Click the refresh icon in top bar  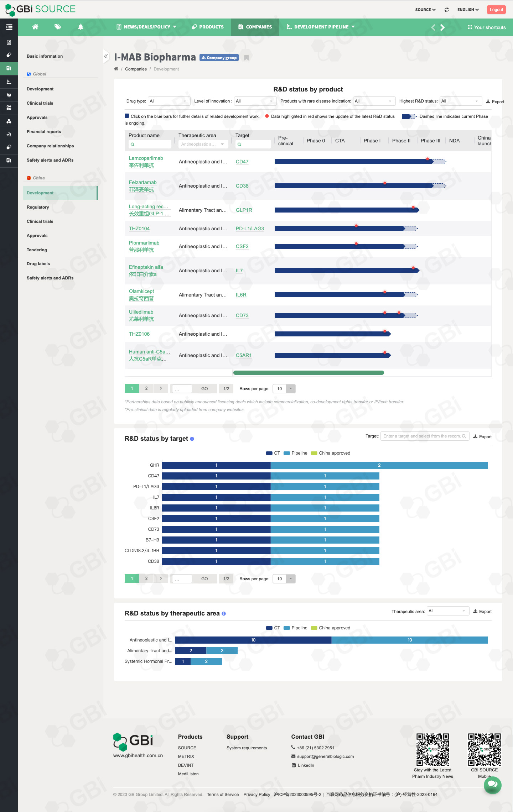point(446,10)
